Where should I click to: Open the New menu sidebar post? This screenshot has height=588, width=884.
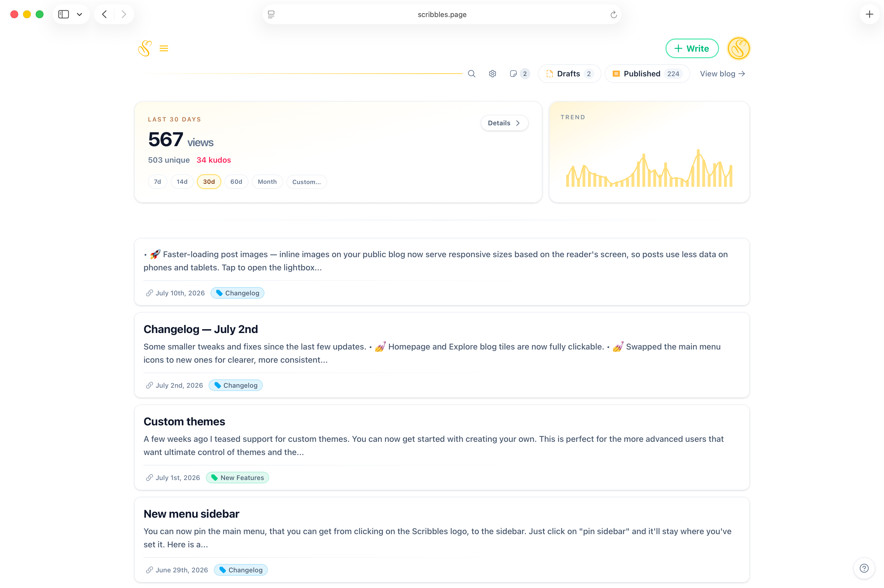point(191,514)
